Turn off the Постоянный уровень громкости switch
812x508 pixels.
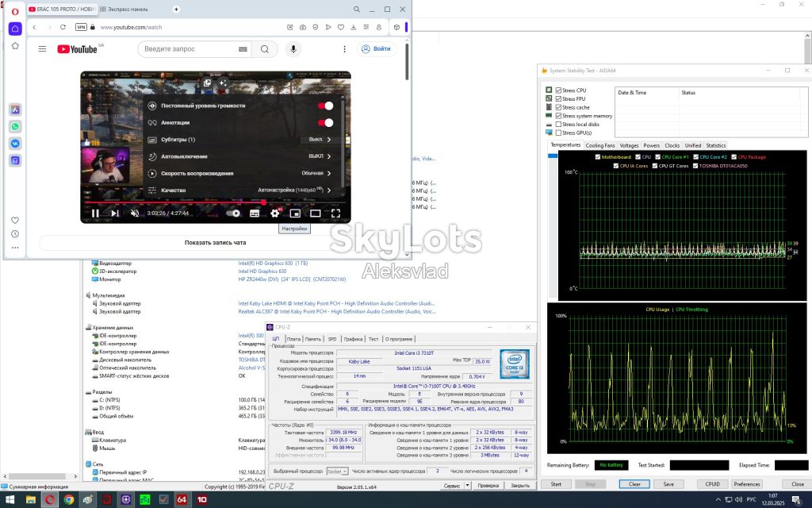click(x=326, y=106)
